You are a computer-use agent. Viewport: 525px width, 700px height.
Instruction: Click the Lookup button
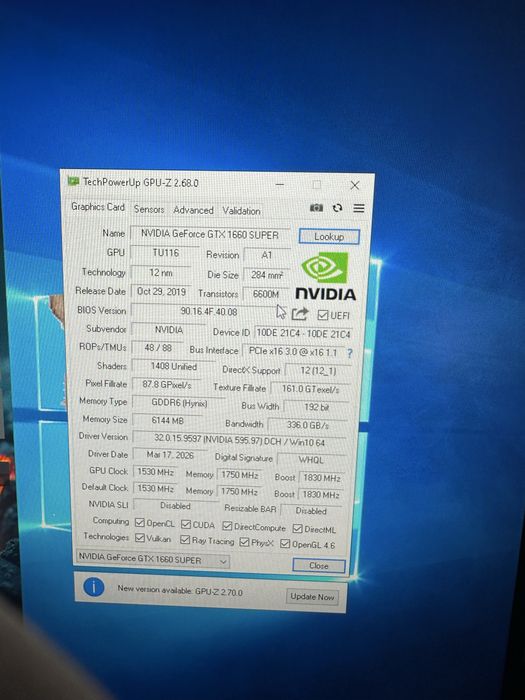pos(329,237)
